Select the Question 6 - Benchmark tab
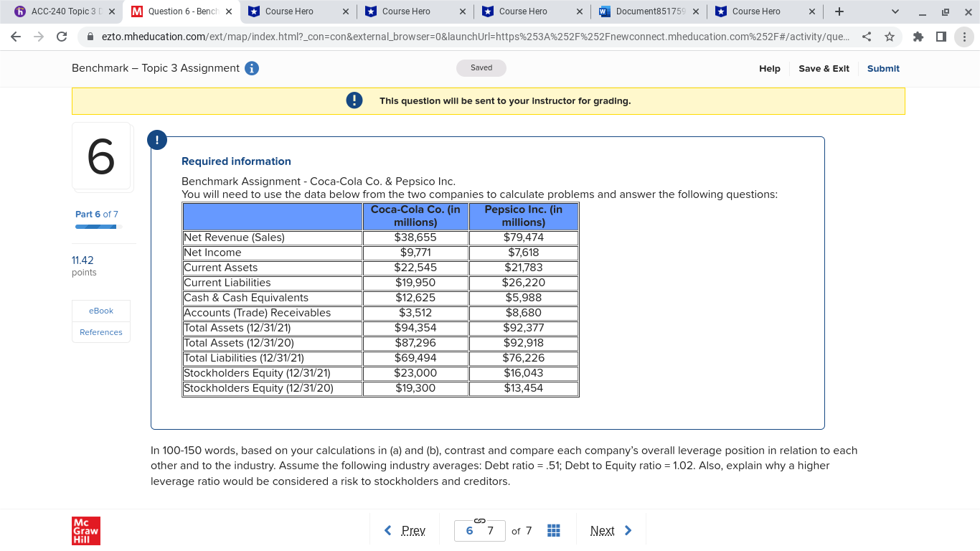The image size is (980, 551). (182, 11)
